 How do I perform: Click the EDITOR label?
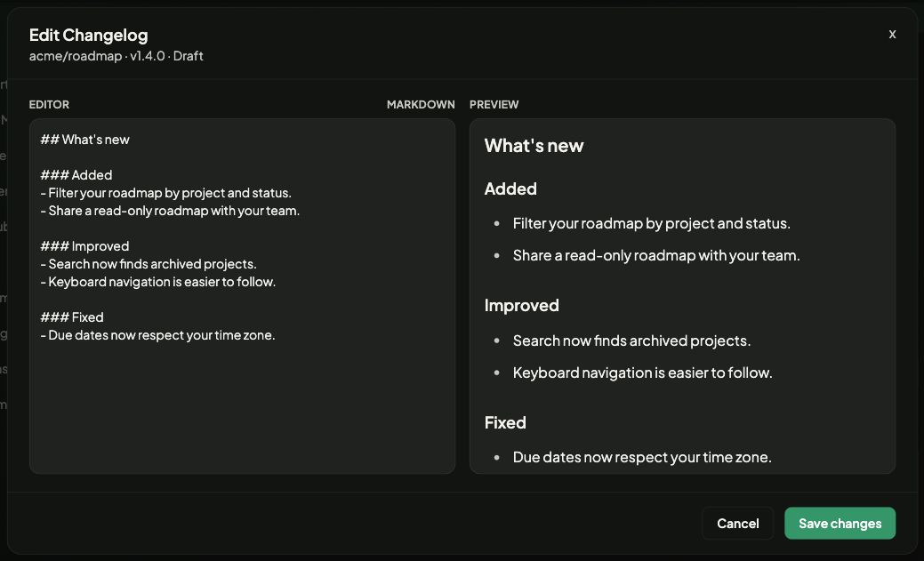[x=49, y=104]
